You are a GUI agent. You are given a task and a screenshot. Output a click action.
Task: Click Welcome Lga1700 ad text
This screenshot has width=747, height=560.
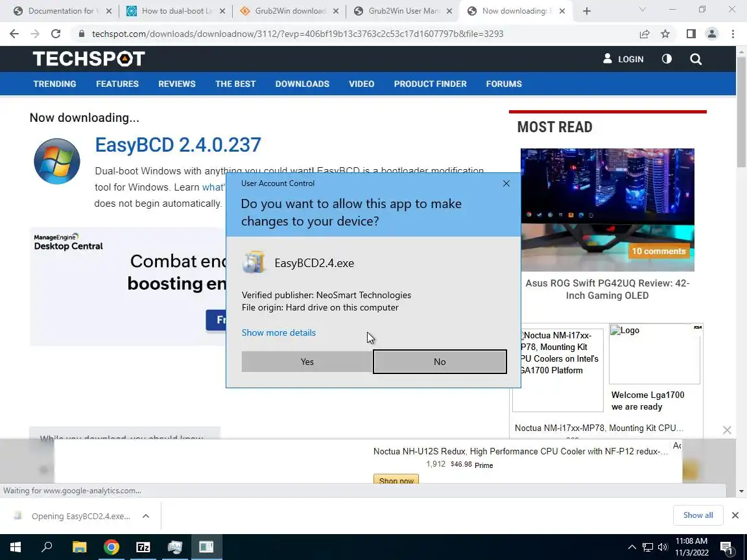[647, 401]
